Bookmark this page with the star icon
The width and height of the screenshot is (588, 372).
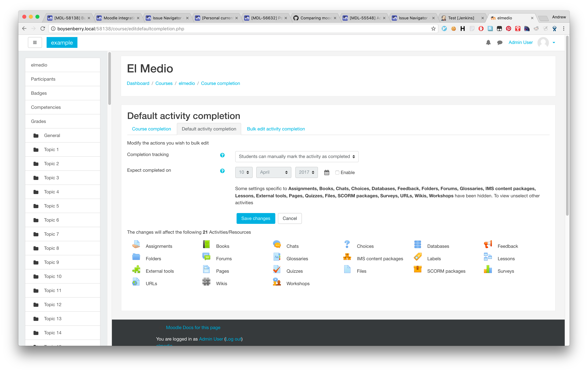(x=433, y=29)
